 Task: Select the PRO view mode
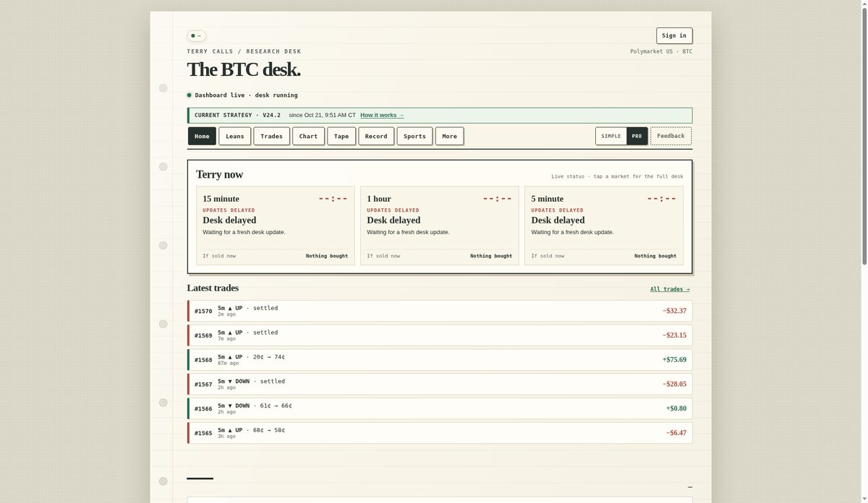pyautogui.click(x=637, y=136)
